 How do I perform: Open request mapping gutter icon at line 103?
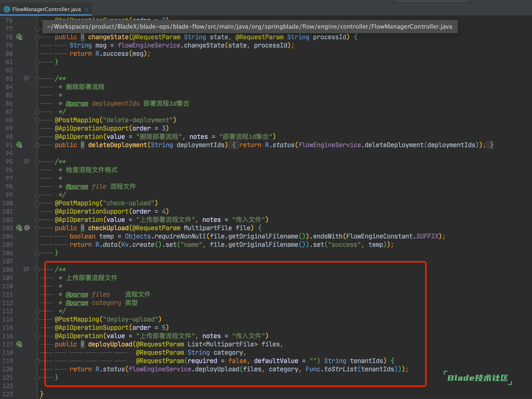tap(19, 228)
